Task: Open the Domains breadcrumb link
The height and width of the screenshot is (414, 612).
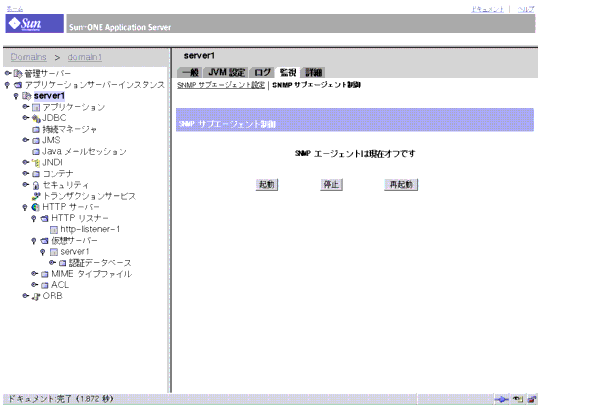Action: [x=28, y=57]
